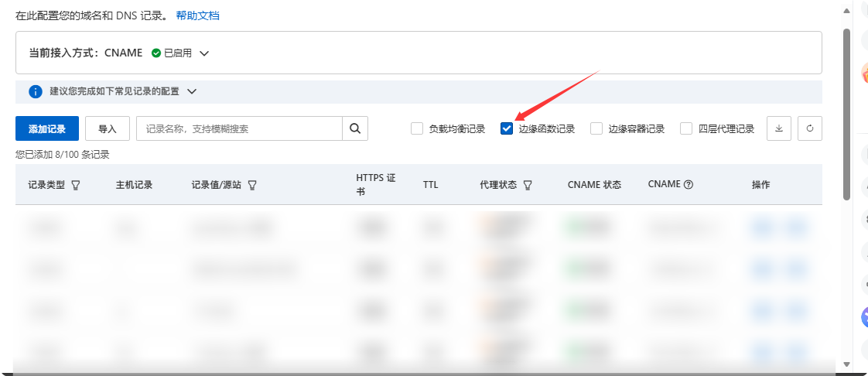Click the 添加记录 button
This screenshot has width=868, height=376.
47,128
